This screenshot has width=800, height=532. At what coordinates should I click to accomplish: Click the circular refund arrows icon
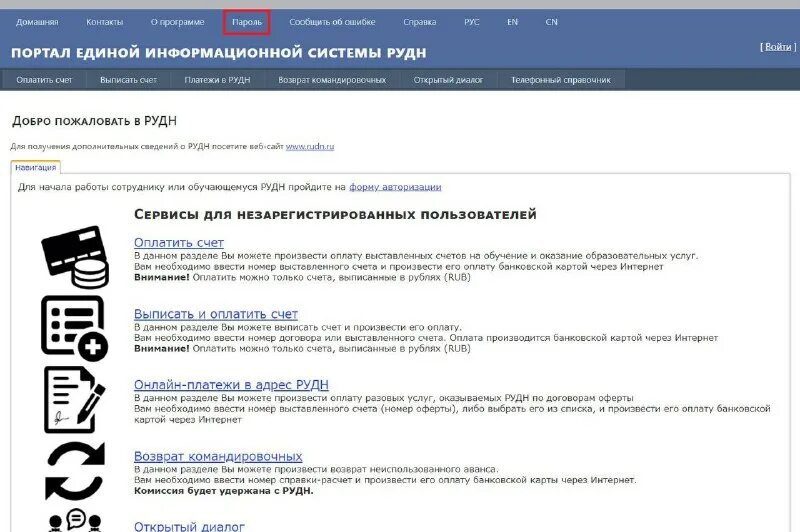pos(75,471)
